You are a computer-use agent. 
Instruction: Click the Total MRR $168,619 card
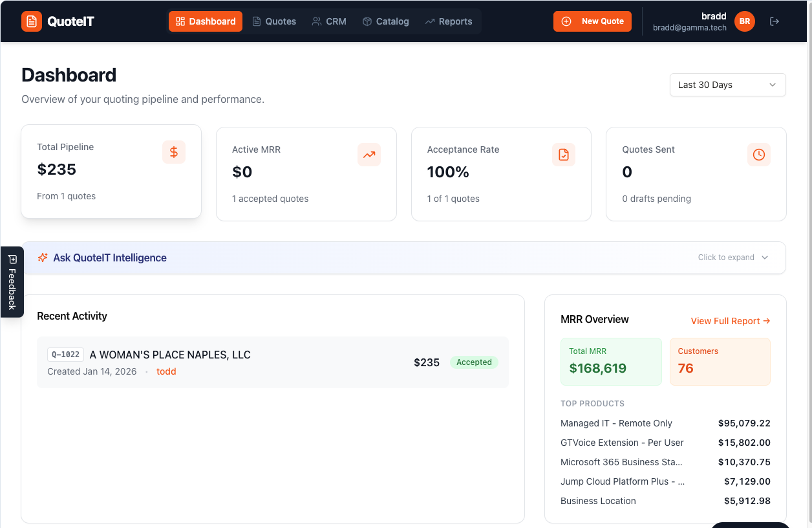(x=611, y=362)
